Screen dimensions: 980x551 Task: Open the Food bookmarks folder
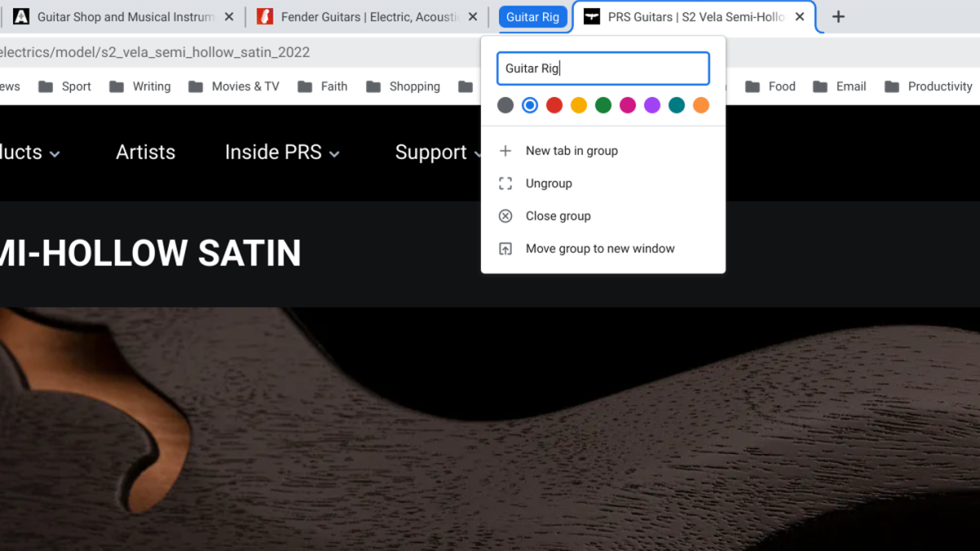[769, 87]
